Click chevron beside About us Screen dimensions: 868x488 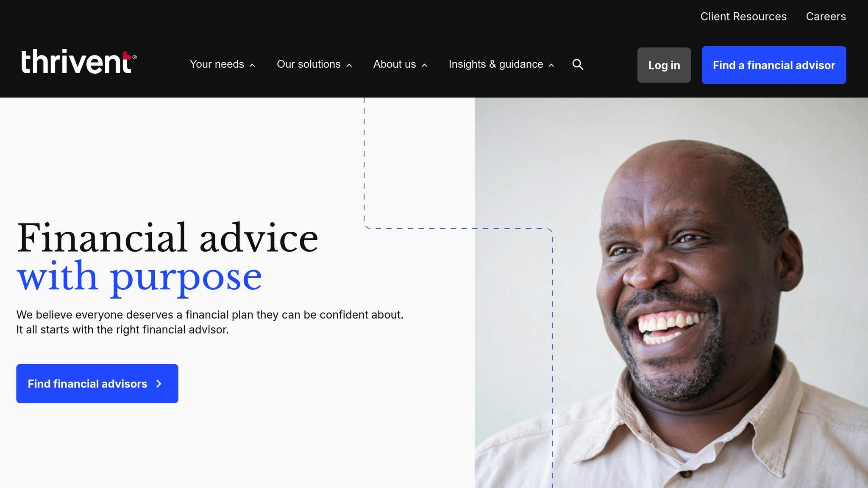424,65
